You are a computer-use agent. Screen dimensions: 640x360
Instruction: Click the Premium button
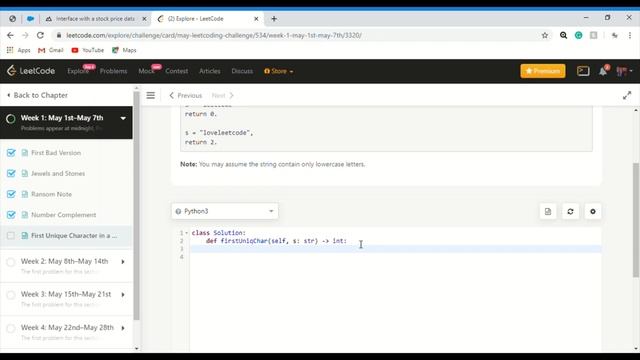tap(543, 71)
